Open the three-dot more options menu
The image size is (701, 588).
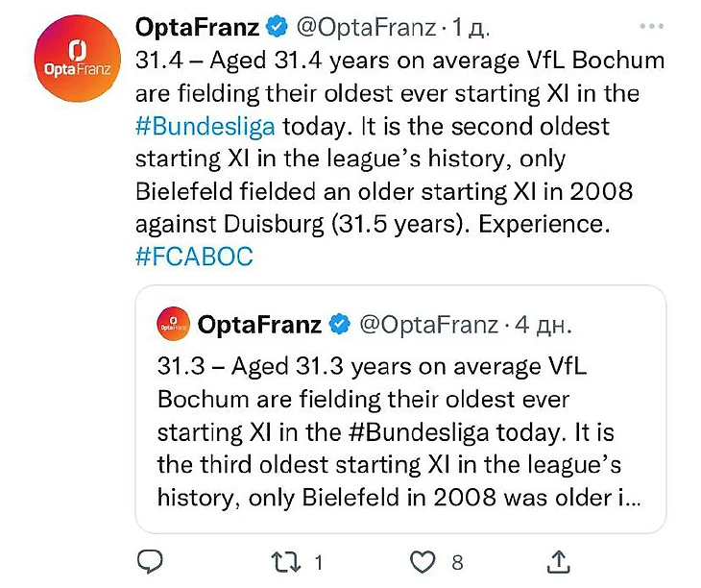pyautogui.click(x=653, y=27)
